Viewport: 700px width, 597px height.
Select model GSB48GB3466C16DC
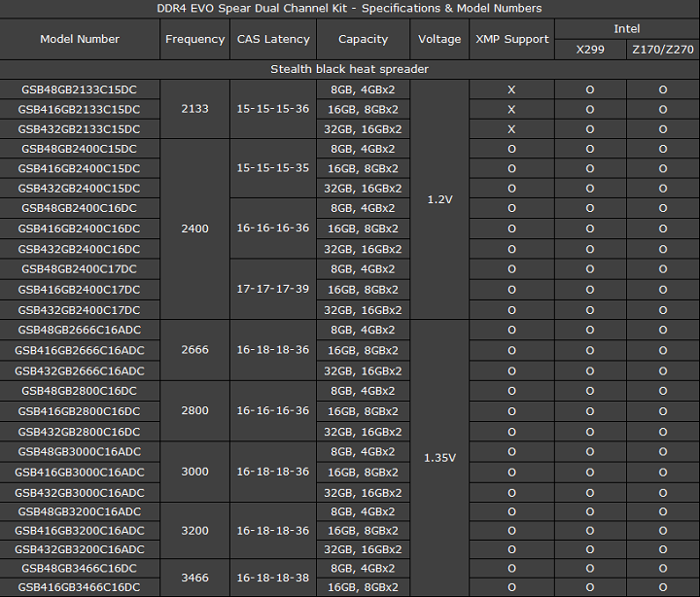(x=80, y=569)
